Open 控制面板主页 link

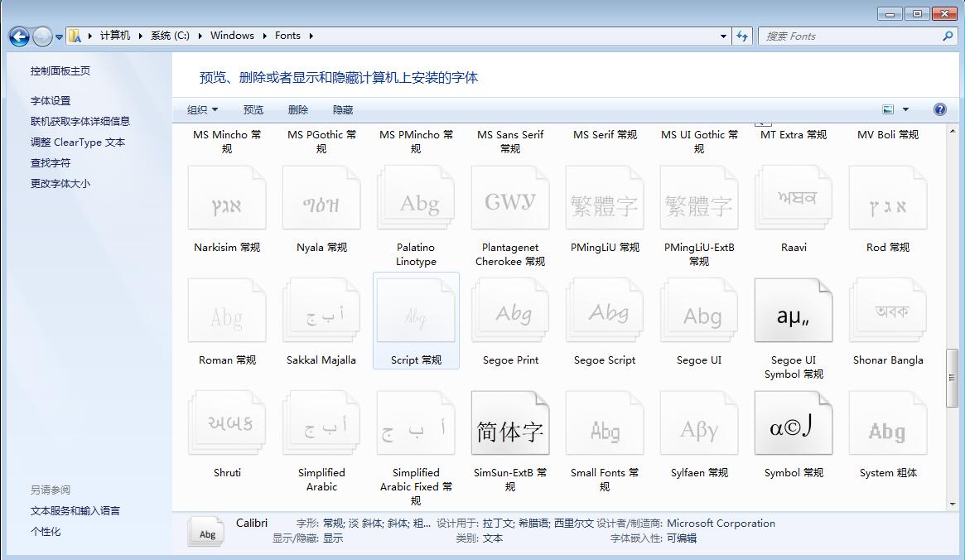pos(60,70)
